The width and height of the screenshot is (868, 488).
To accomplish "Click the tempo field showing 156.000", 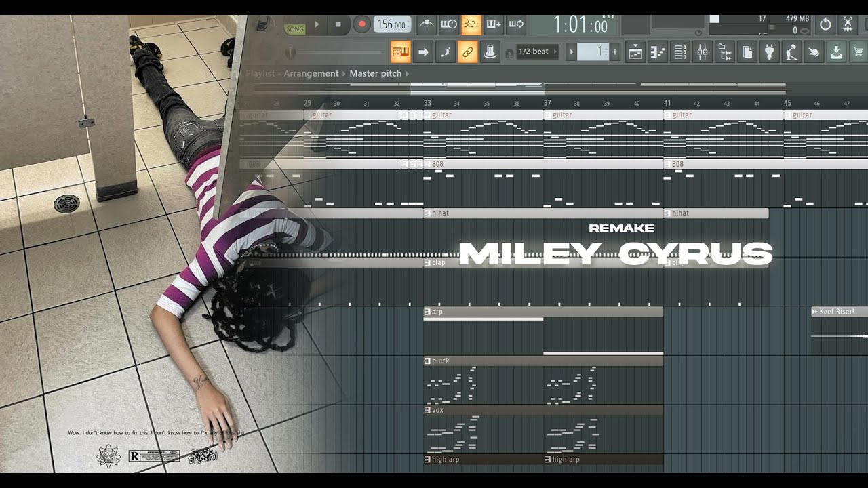I will click(x=392, y=25).
